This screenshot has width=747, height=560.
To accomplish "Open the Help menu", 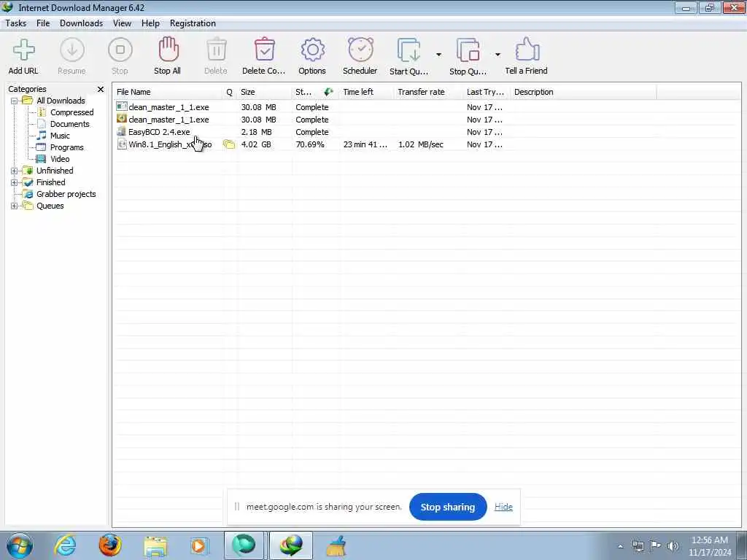I will (150, 23).
